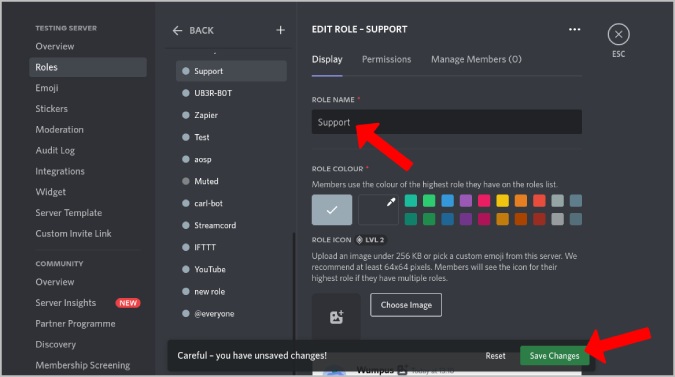Choose the red-orange colour swatch in top row
Screen dimensions: 675x377
[x=539, y=201]
